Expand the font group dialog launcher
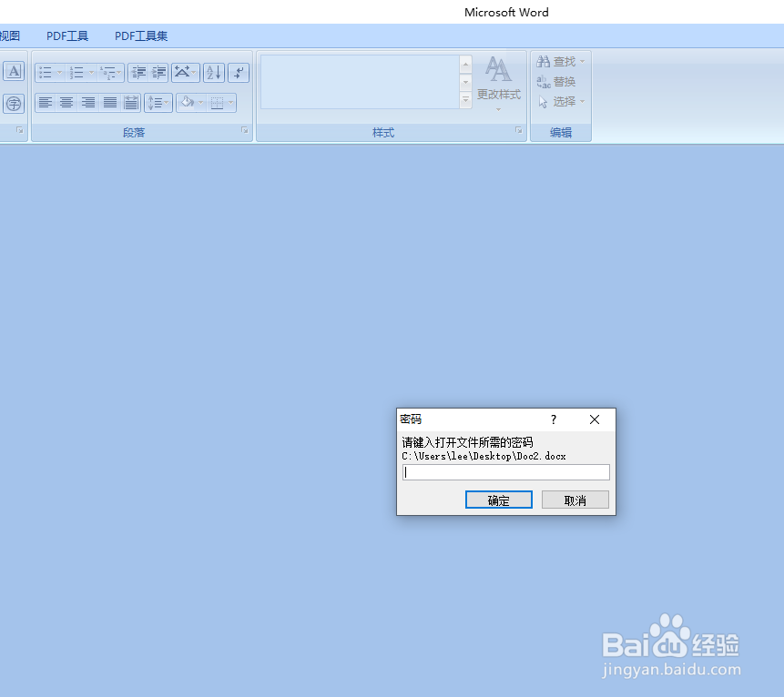The image size is (784, 697). (19, 130)
